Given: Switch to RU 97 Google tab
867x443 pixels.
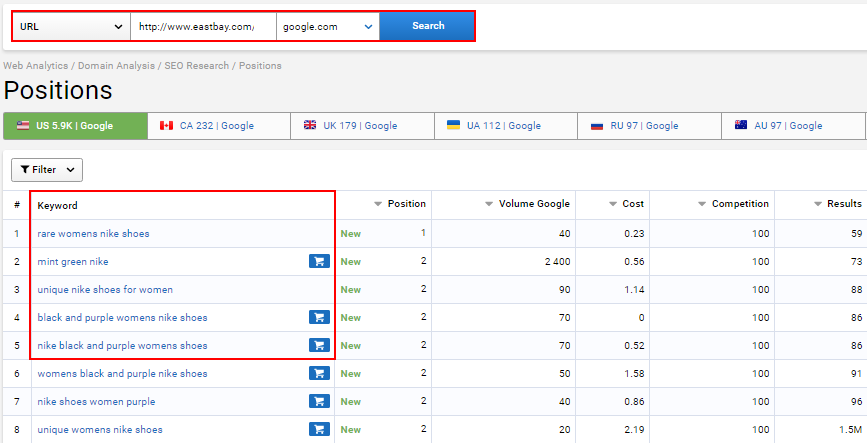Looking at the screenshot, I should pyautogui.click(x=649, y=126).
